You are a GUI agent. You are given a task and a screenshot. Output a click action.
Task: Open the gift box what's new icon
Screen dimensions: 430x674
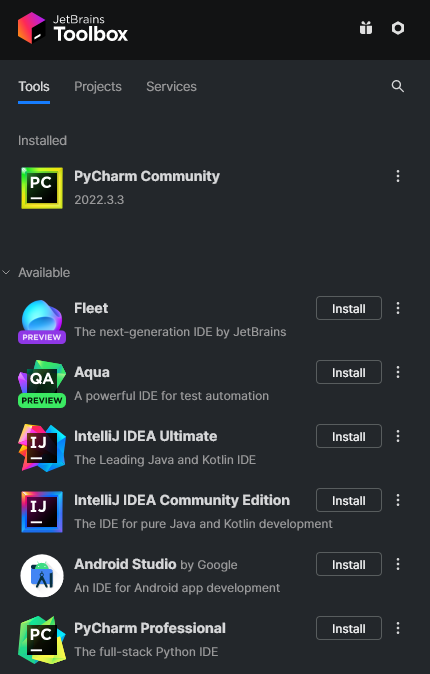click(x=366, y=28)
